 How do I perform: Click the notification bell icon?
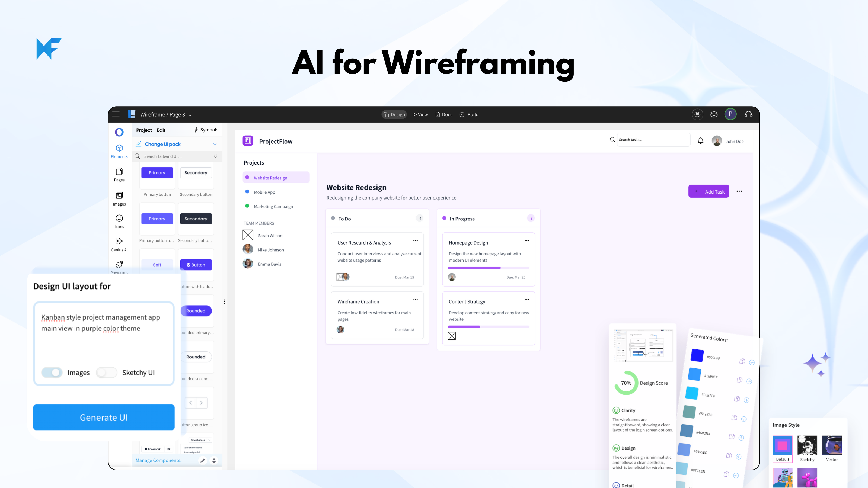[x=701, y=141]
